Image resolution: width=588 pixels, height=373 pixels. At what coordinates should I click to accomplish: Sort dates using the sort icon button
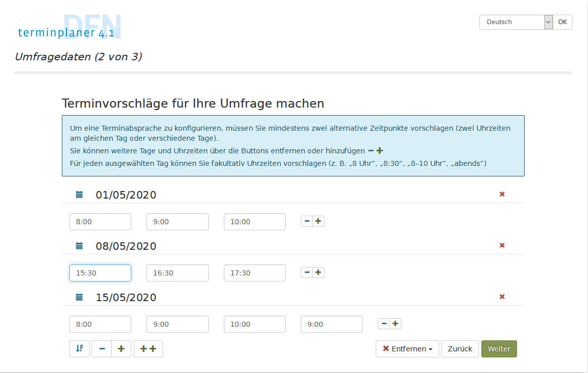(79, 349)
